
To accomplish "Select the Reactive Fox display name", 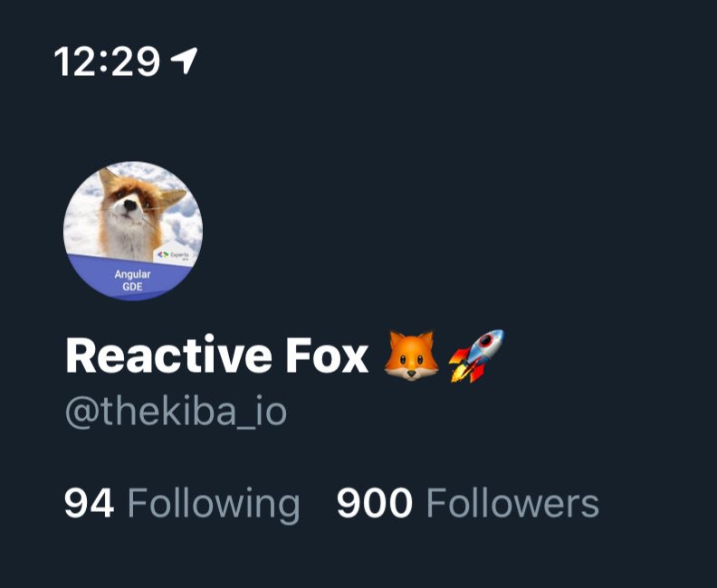I will 216,355.
